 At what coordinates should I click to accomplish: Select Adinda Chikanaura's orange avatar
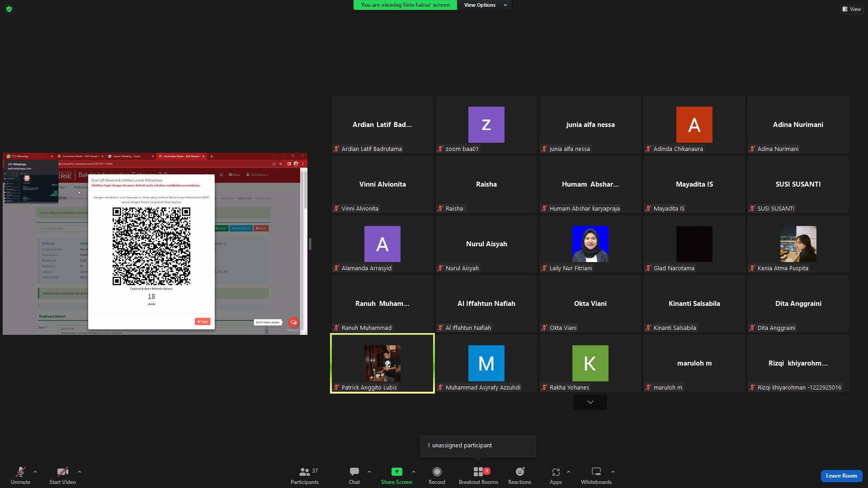pos(694,125)
